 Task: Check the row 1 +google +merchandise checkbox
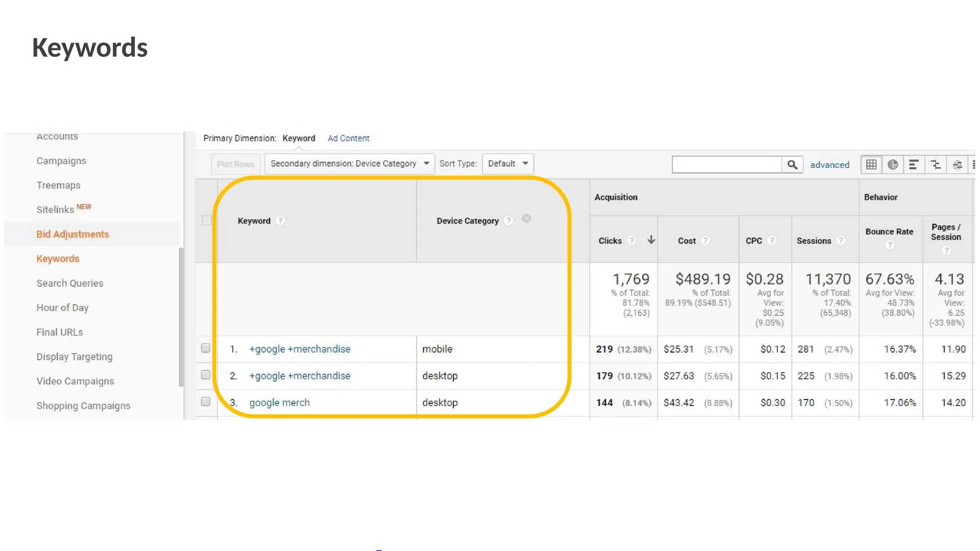pyautogui.click(x=206, y=348)
